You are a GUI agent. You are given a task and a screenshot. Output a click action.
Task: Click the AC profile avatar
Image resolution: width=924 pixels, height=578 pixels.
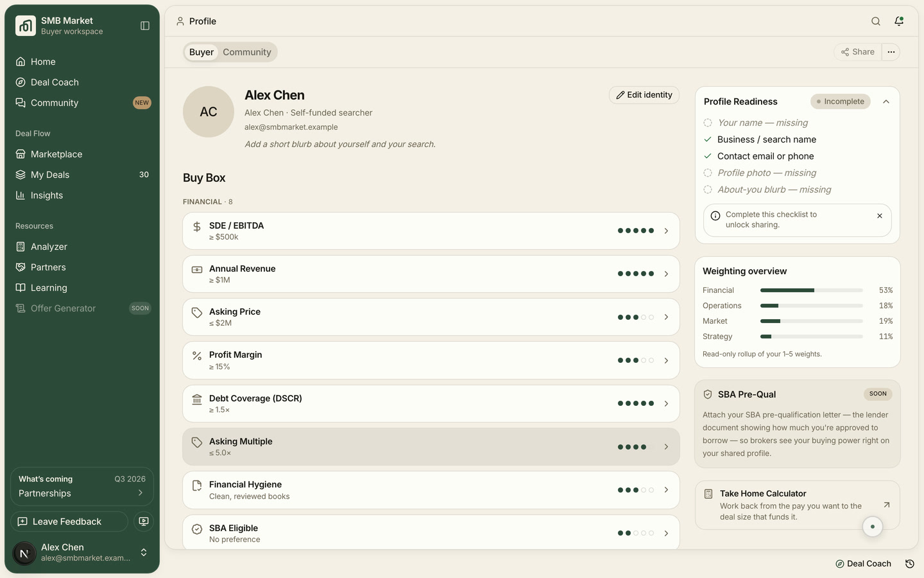209,112
